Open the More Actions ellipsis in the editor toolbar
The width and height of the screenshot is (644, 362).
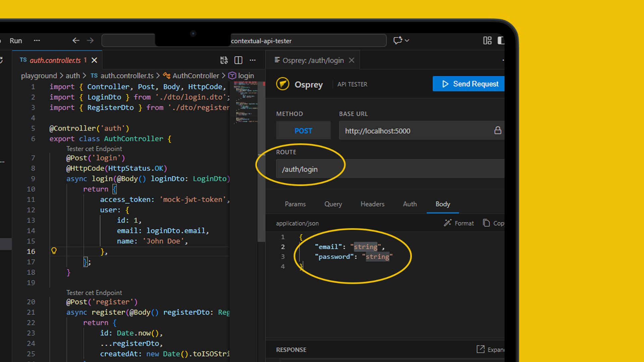pos(253,60)
